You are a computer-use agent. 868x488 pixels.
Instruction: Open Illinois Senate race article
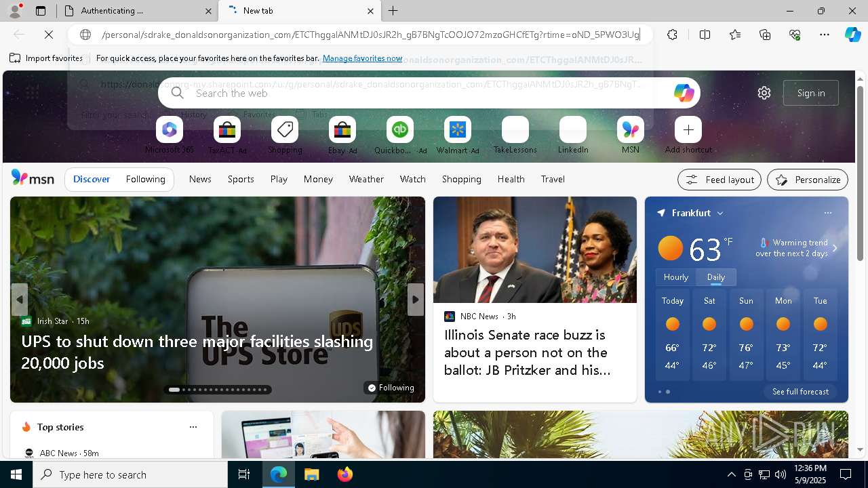(x=528, y=352)
